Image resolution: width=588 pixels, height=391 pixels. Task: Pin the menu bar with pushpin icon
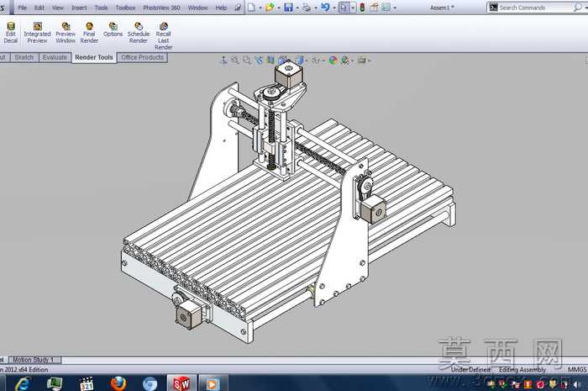tap(238, 7)
